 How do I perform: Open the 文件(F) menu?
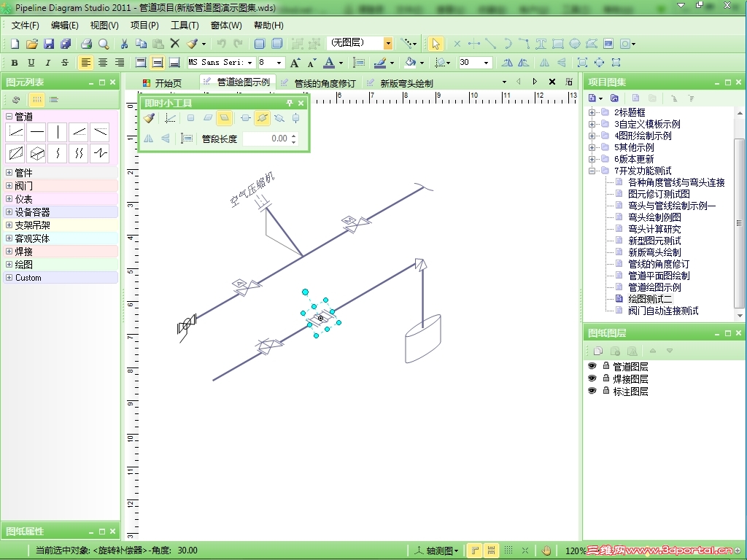click(x=26, y=26)
